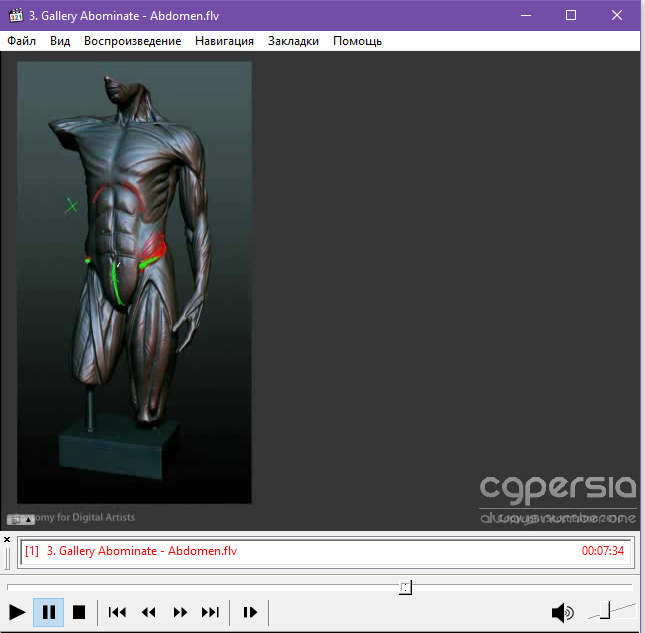Viewport: 645px width, 633px height.
Task: Skip to the next file
Action: coord(210,612)
